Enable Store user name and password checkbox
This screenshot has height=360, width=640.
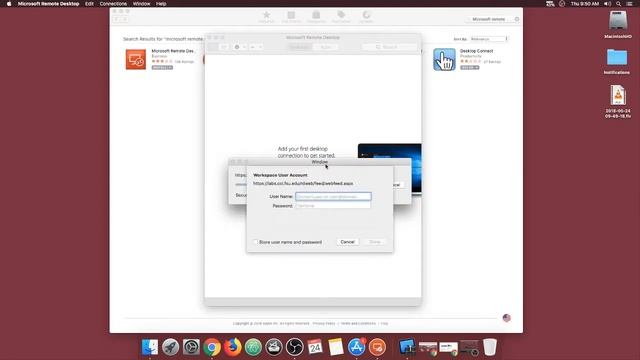tap(256, 242)
